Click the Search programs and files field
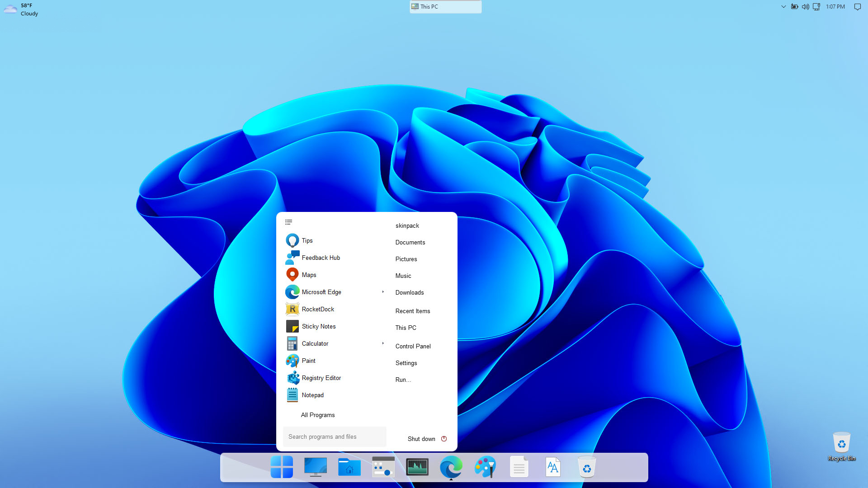 tap(335, 436)
